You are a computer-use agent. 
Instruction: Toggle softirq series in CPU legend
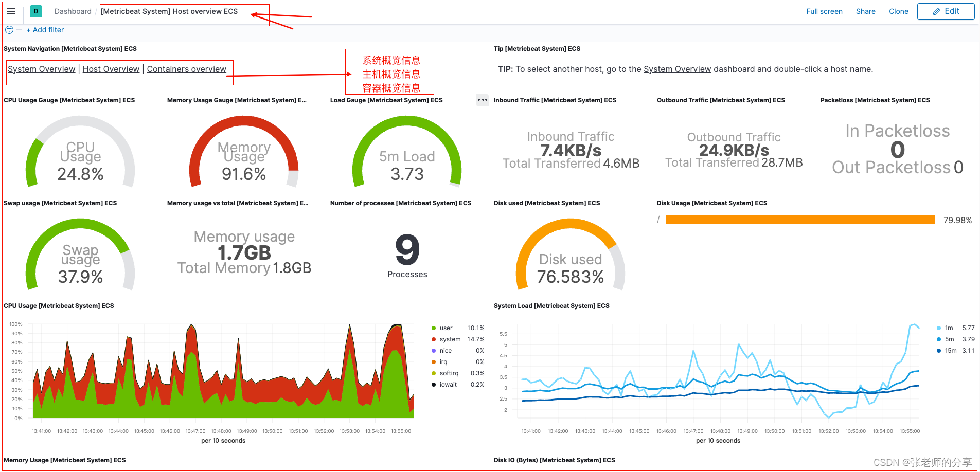(449, 373)
